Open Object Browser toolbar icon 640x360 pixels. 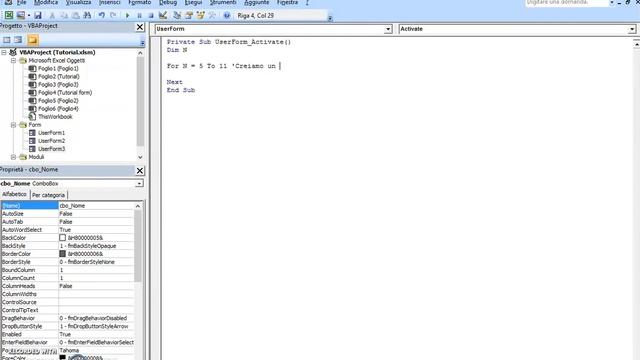point(200,16)
